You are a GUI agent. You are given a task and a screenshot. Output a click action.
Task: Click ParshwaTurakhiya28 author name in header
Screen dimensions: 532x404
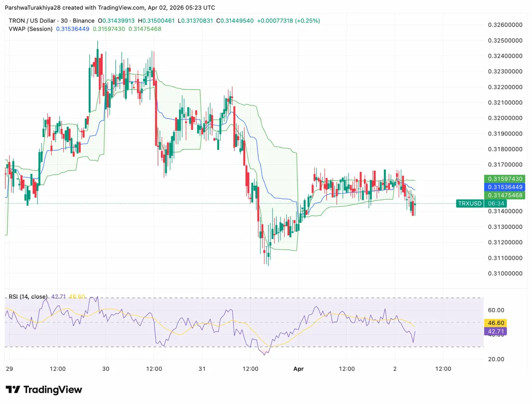coord(32,7)
